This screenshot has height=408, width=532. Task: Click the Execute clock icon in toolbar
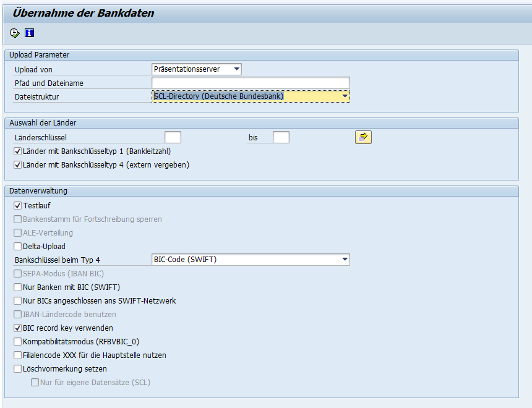(x=15, y=33)
